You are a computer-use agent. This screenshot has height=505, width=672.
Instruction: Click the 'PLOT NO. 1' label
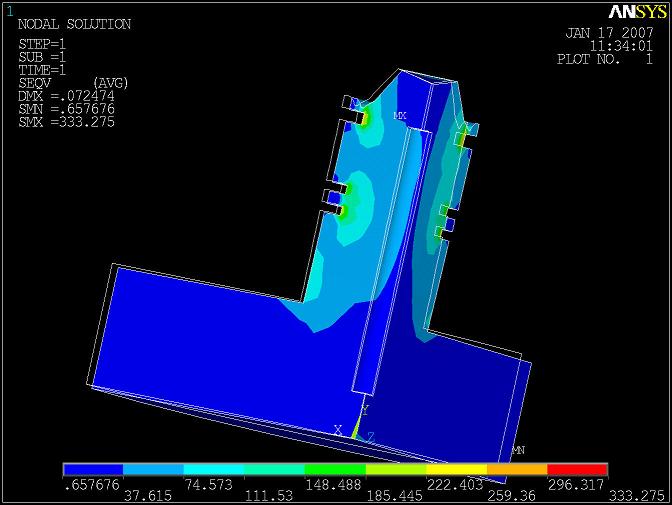pyautogui.click(x=605, y=59)
